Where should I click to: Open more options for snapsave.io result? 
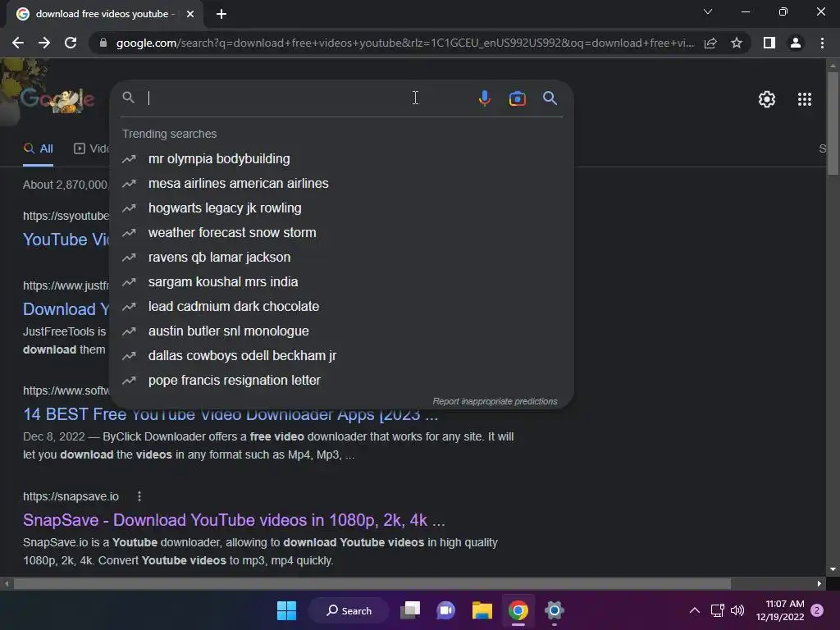click(139, 496)
